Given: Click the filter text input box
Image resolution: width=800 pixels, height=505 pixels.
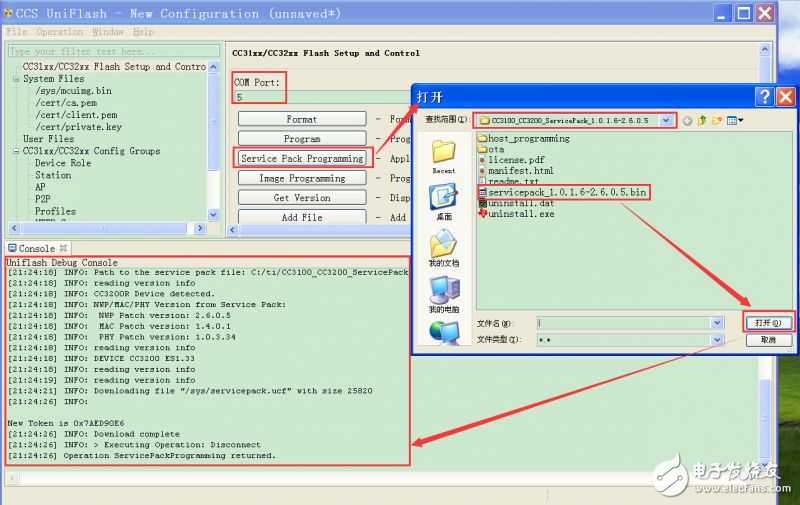Looking at the screenshot, I should point(114,51).
